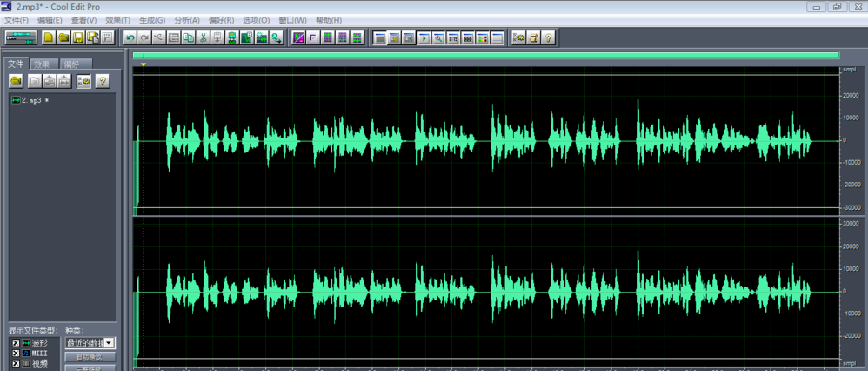Click the Copy icon in toolbar

188,37
